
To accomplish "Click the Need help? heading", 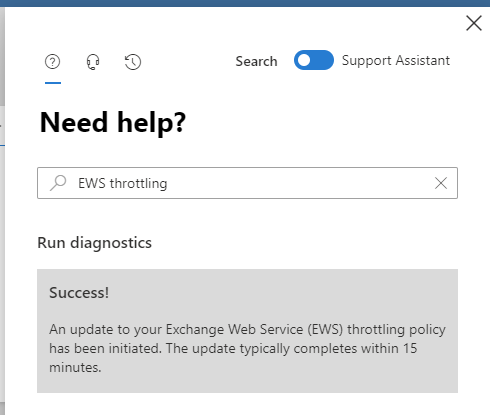I will pyautogui.click(x=112, y=122).
